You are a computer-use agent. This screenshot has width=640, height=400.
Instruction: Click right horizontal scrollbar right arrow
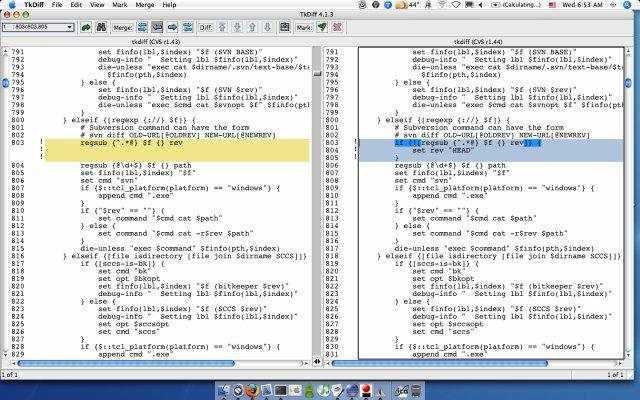point(620,363)
